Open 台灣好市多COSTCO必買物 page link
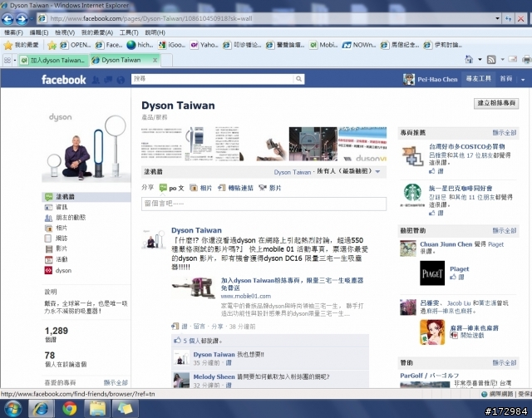 [467, 146]
